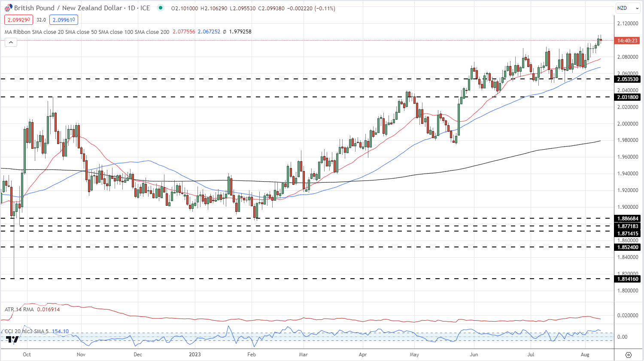Image resolution: width=644 pixels, height=361 pixels.
Task: Click the SMA 200 value 1.979258
Action: (240, 32)
